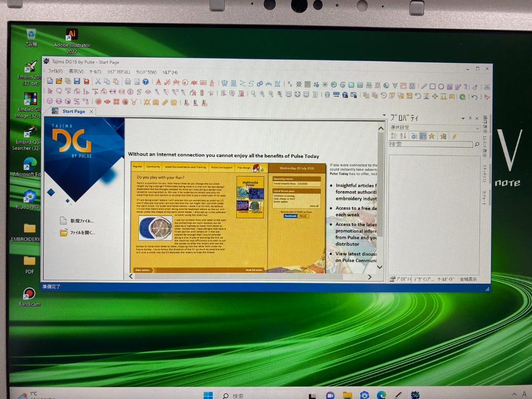Click the Rotate counterclockwise toolbar icon
This screenshot has height=399, width=532.
click(383, 96)
